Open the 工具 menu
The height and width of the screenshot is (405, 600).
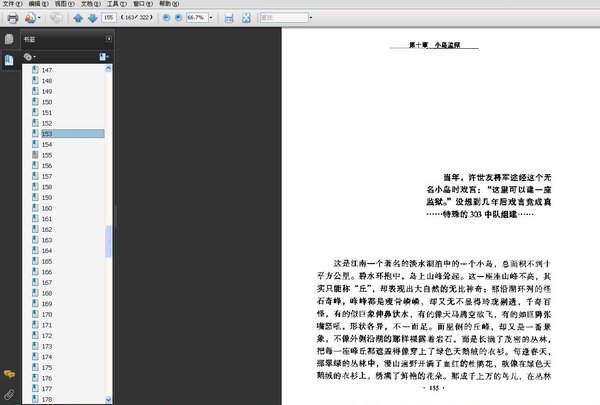pyautogui.click(x=117, y=3)
